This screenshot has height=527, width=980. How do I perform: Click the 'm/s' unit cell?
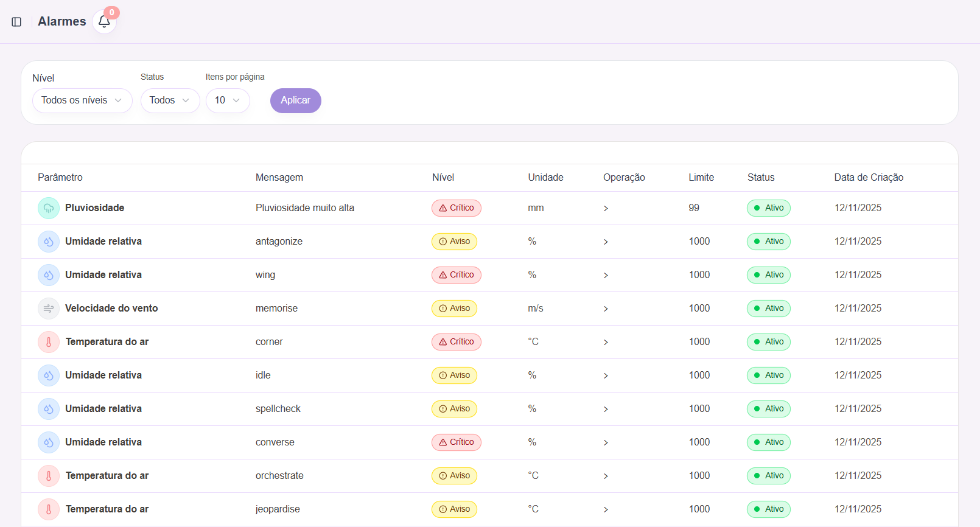tap(536, 309)
